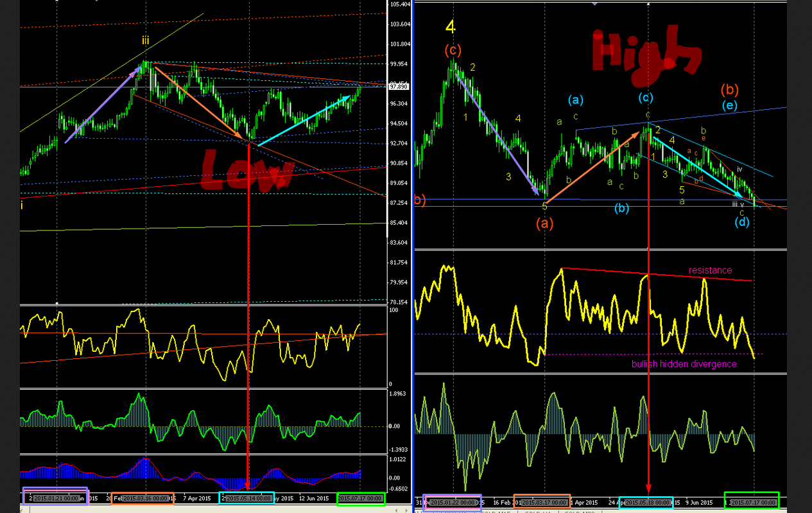Click the '9 Jun 2015' time axis label
The height and width of the screenshot is (513, 812).
(x=699, y=502)
